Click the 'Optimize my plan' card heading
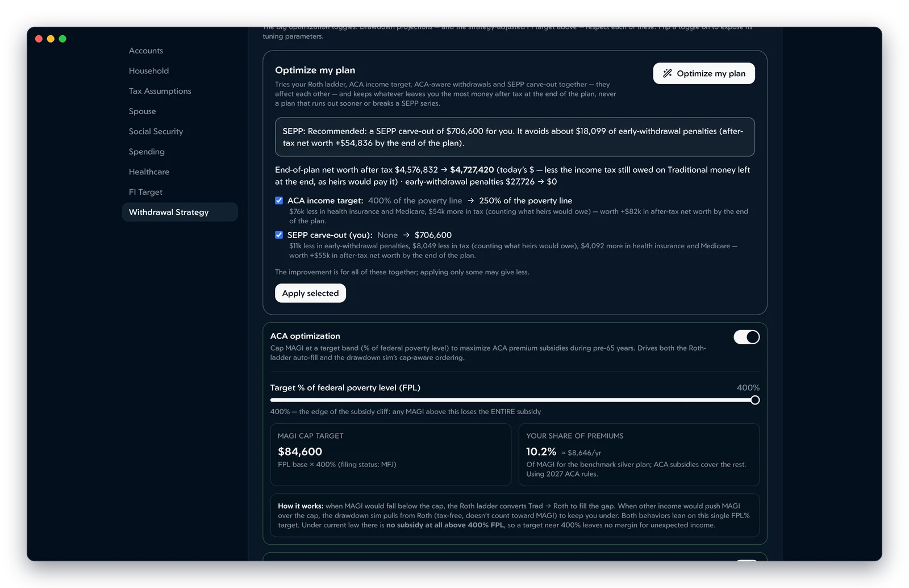909x588 pixels. [x=315, y=70]
